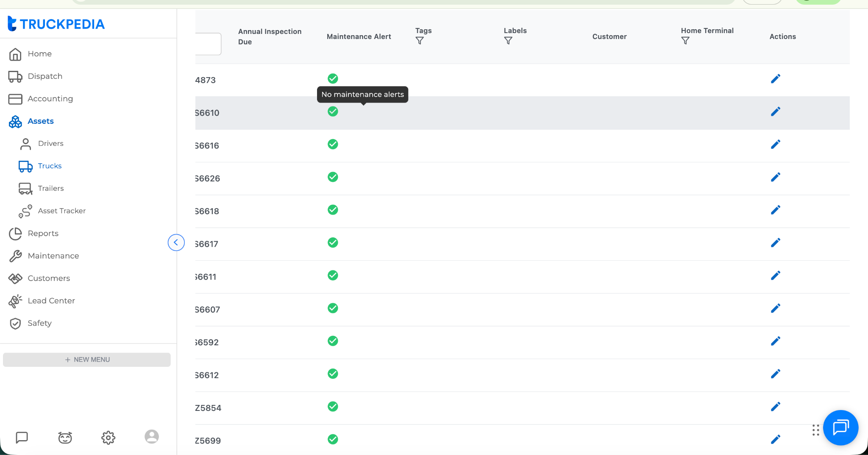Click the drag handle dots near chat
Screen dimensions: 868x455
[x=816, y=430]
